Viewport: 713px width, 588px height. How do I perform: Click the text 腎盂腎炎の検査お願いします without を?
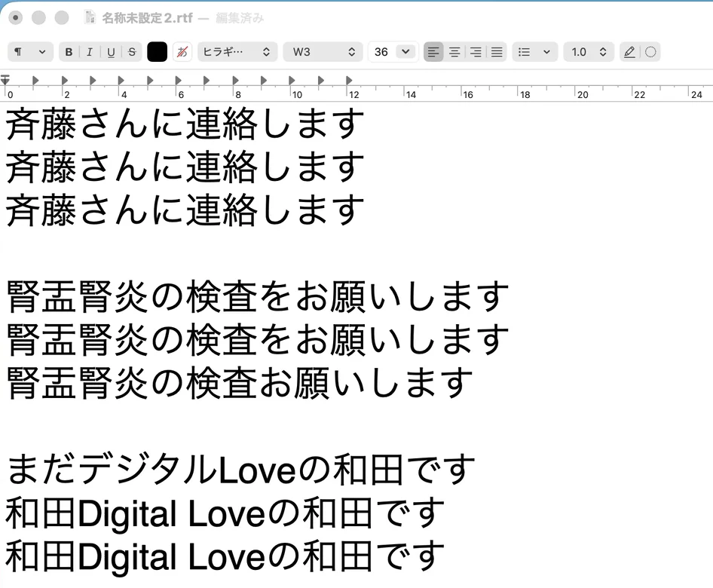click(240, 384)
